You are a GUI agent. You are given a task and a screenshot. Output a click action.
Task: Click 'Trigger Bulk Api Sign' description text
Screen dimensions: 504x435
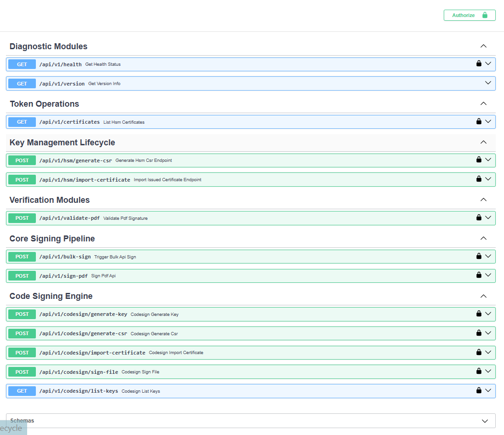(x=115, y=257)
